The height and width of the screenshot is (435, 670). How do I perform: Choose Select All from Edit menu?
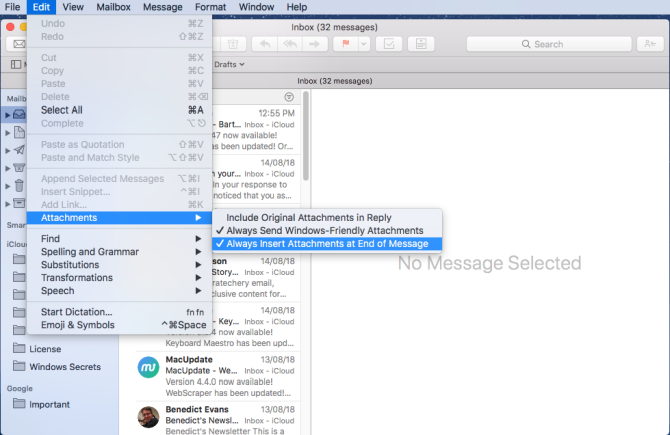point(119,110)
